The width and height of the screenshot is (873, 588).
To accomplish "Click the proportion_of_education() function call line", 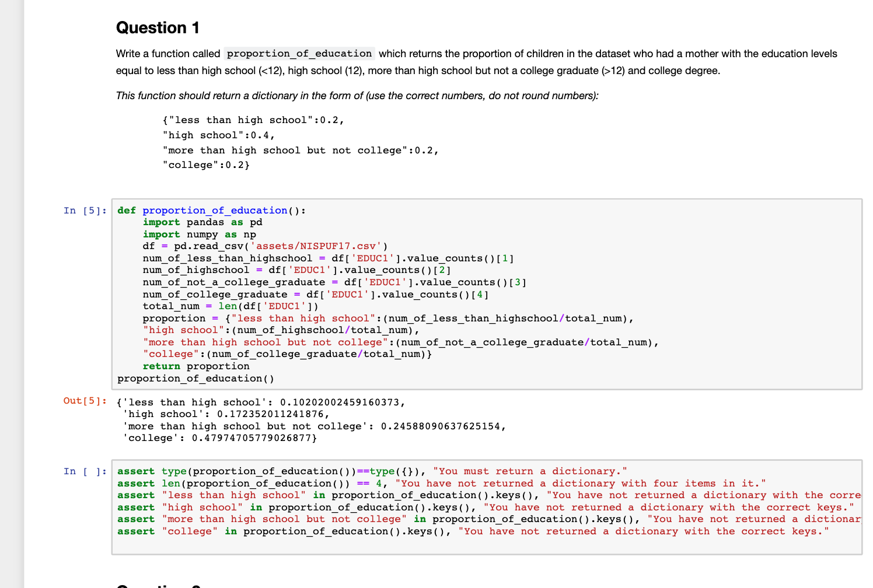I will pos(194,378).
